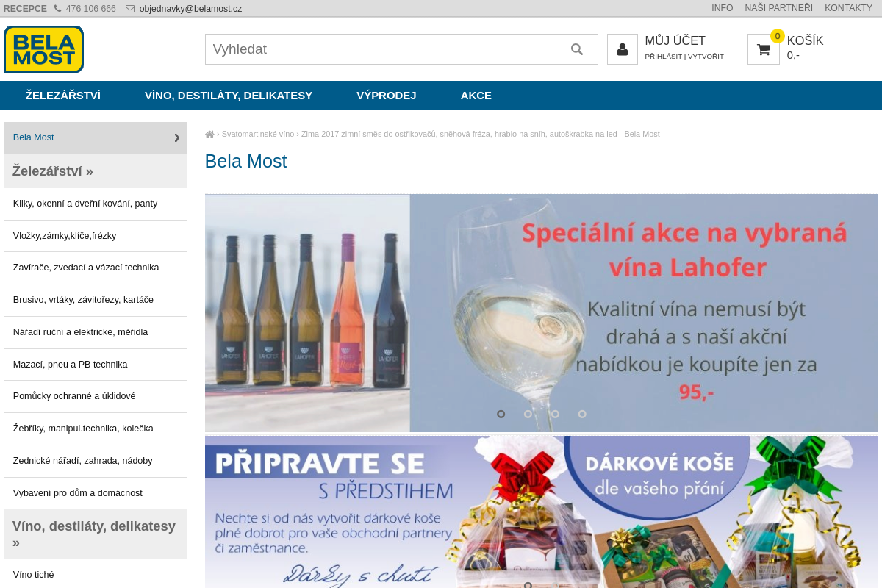Image resolution: width=882 pixels, height=588 pixels.
Task: Open Víno, destiláty, delikatesy » sidebar heading
Action: pyautogui.click(x=96, y=534)
